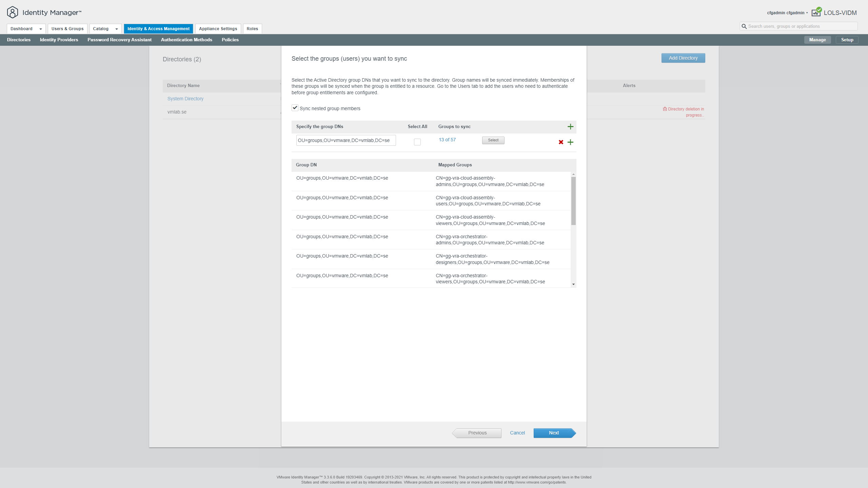Go to Identity Providers submenu
The height and width of the screenshot is (488, 868).
[59, 40]
